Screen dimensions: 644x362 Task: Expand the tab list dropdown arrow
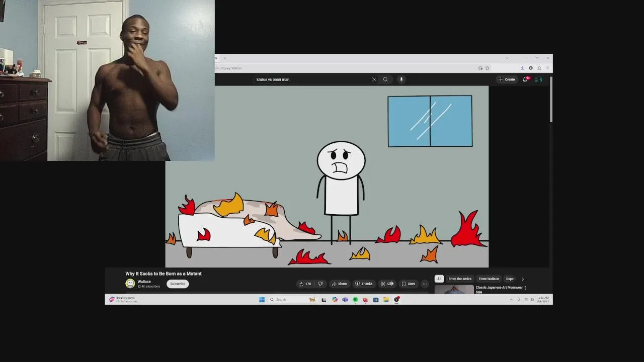(x=507, y=58)
